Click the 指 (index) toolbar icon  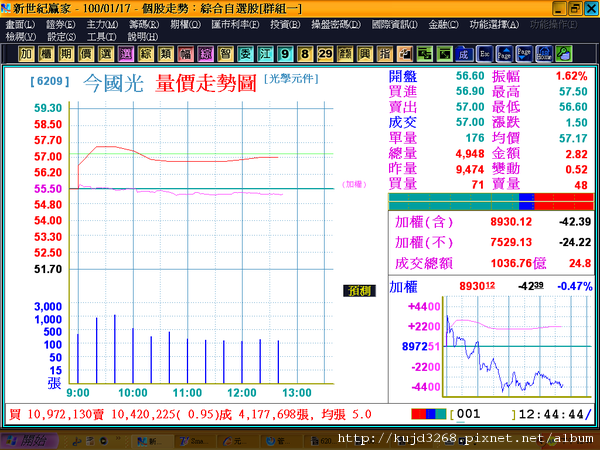coord(384,54)
